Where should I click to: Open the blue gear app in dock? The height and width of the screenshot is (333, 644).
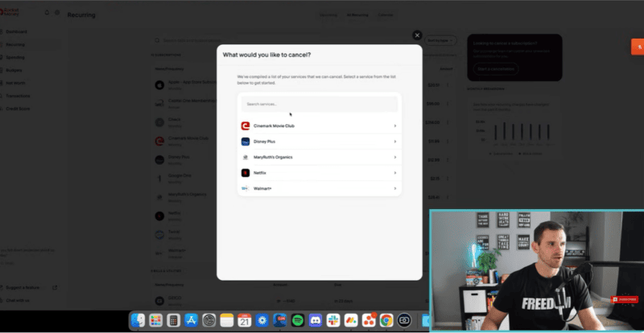[262, 320]
